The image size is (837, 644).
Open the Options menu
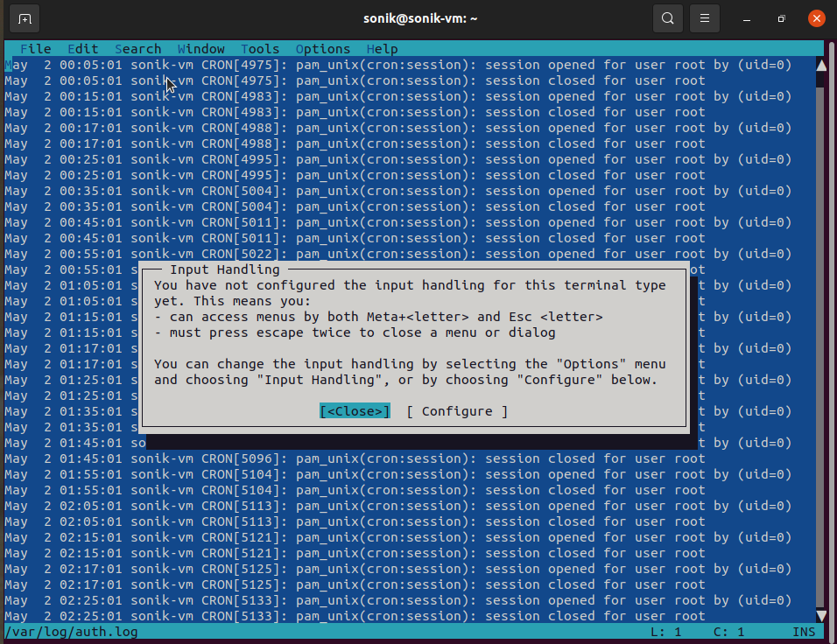[x=322, y=49]
